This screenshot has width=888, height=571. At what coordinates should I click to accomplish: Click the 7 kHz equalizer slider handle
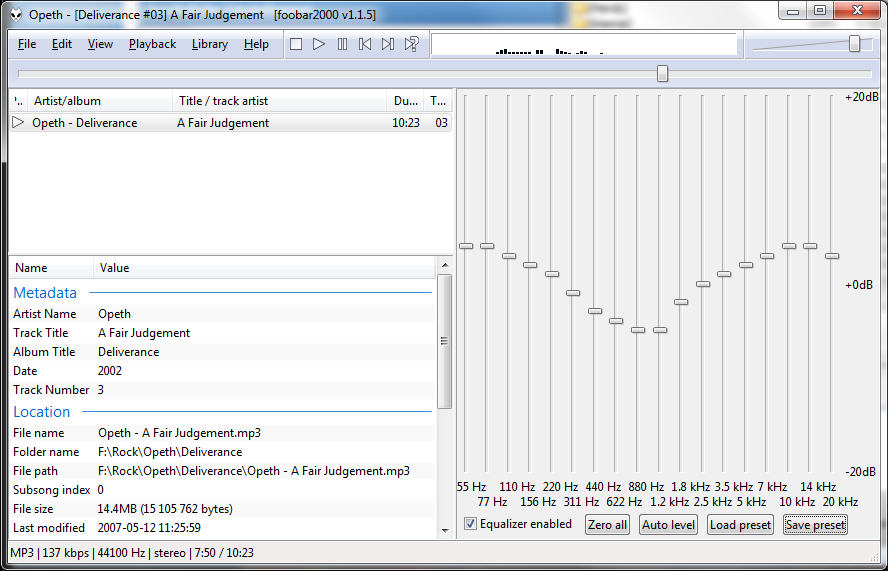(767, 256)
